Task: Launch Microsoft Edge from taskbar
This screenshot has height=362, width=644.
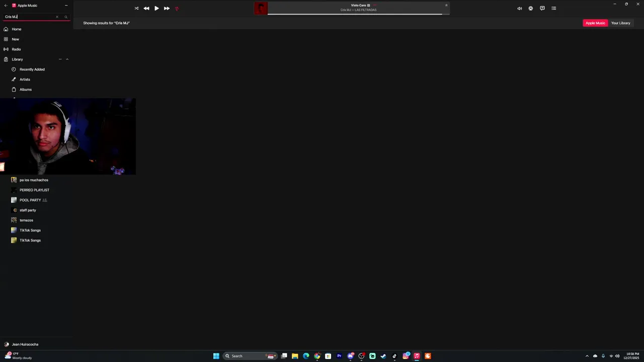Action: click(x=306, y=356)
